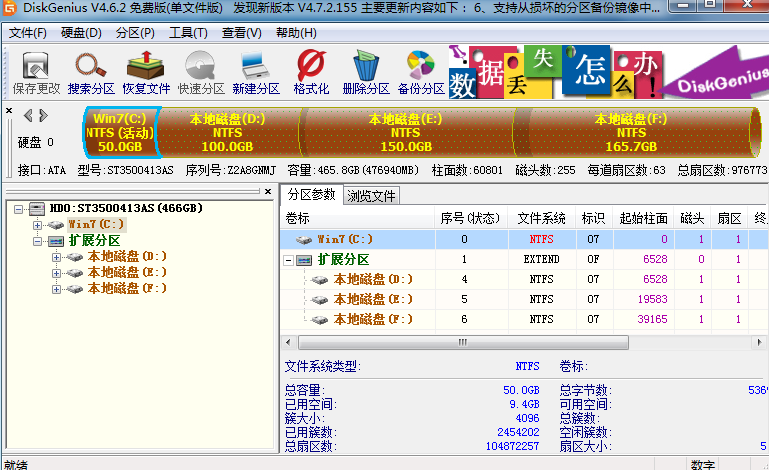The width and height of the screenshot is (769, 470).
Task: Click drive icon of 本地磁盘 (F:) table row
Action: pyautogui.click(x=319, y=320)
